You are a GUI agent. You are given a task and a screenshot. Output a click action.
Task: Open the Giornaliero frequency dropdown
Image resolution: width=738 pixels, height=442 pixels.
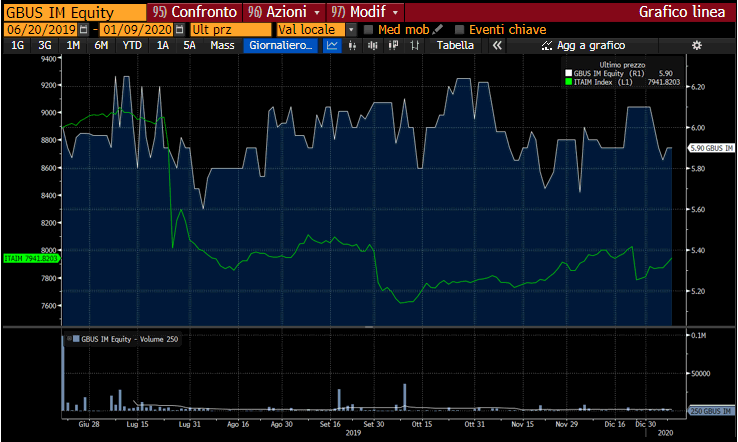click(281, 46)
